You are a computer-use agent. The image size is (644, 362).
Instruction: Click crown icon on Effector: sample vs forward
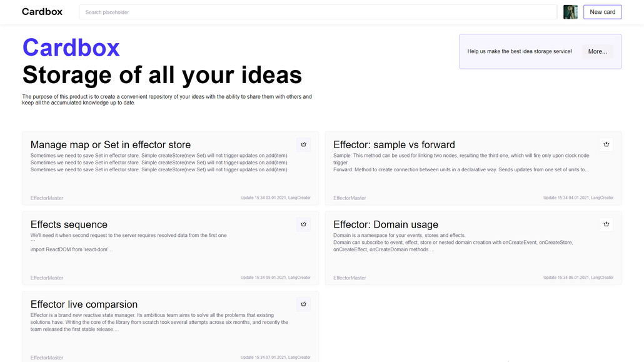[x=606, y=144]
